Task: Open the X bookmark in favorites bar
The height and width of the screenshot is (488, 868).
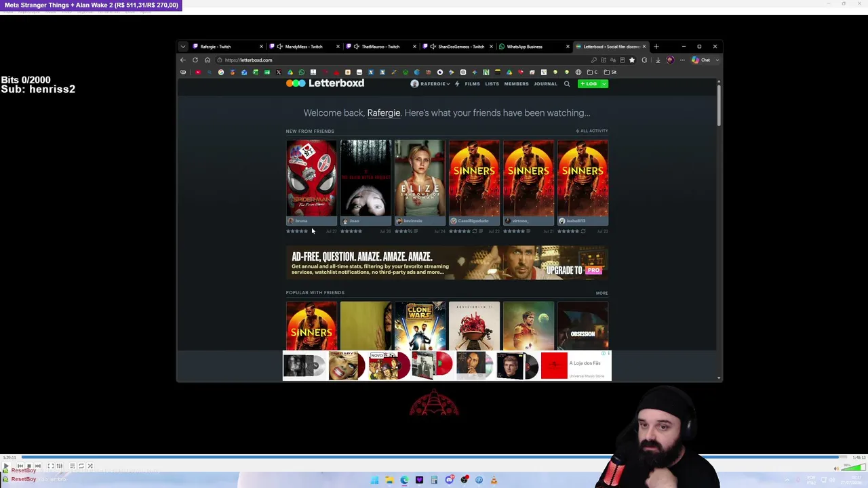Action: click(x=278, y=72)
